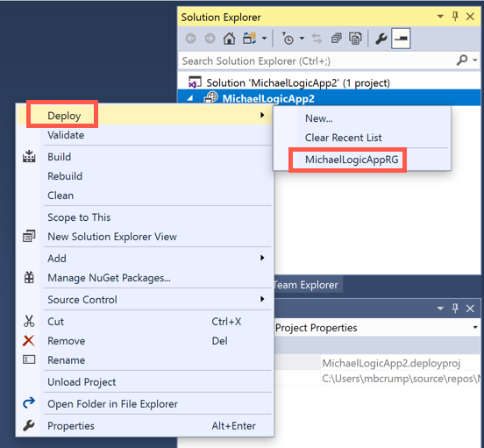Click the red X Remove icon

pyautogui.click(x=29, y=341)
